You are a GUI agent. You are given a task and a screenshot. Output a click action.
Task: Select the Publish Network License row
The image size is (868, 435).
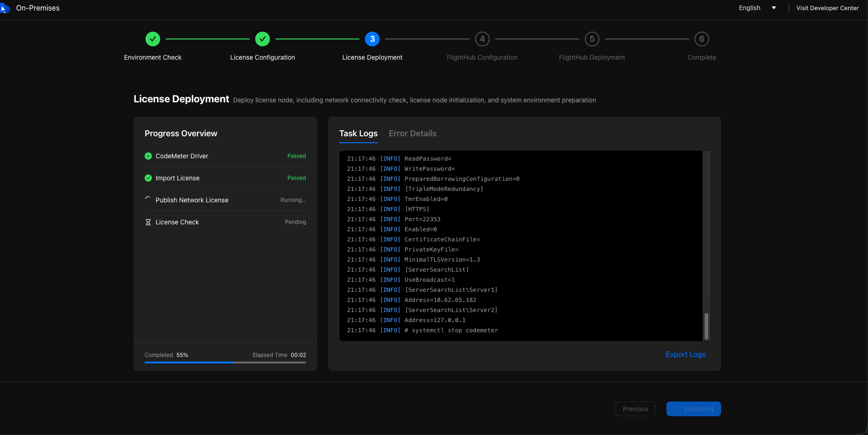225,200
